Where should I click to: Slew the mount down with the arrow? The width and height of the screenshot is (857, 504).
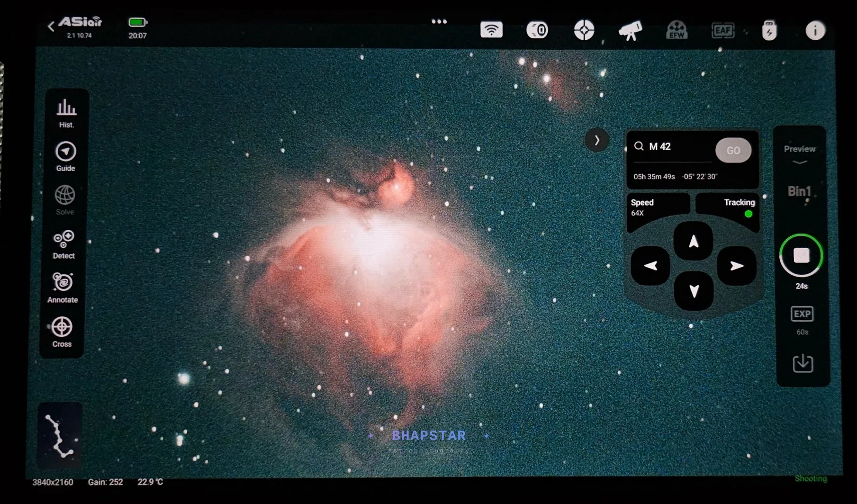tap(694, 291)
